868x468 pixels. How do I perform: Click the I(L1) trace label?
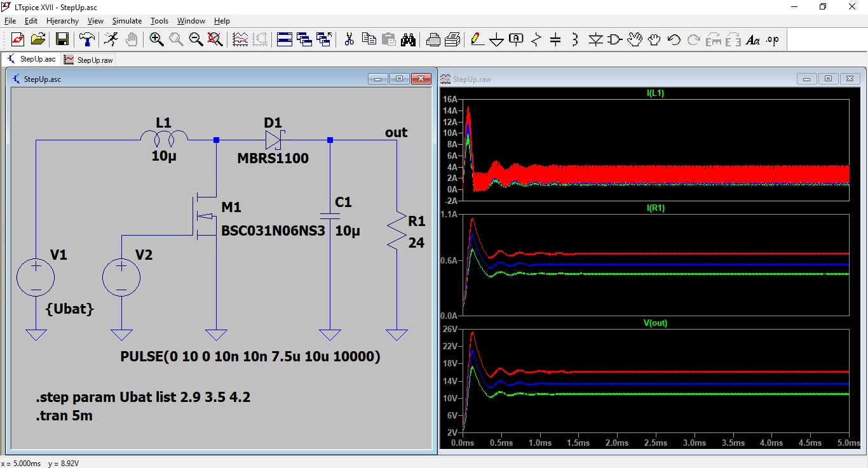(x=655, y=93)
